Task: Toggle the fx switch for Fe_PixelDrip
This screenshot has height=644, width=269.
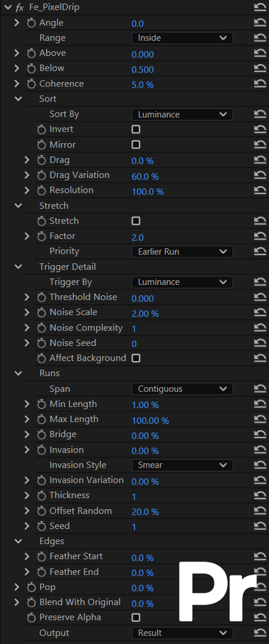Action: [x=20, y=7]
